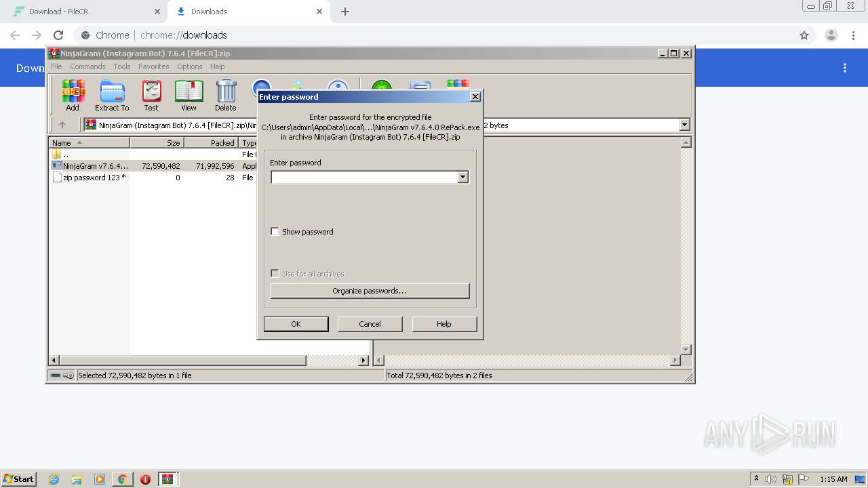Open the File menu in WinRAR
The height and width of the screenshot is (488, 868).
(x=56, y=66)
